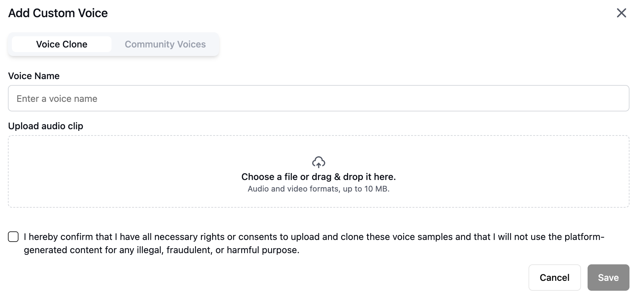Viewport: 644px width, 296px height.
Task: Cancel adding the custom voice
Action: pos(554,278)
